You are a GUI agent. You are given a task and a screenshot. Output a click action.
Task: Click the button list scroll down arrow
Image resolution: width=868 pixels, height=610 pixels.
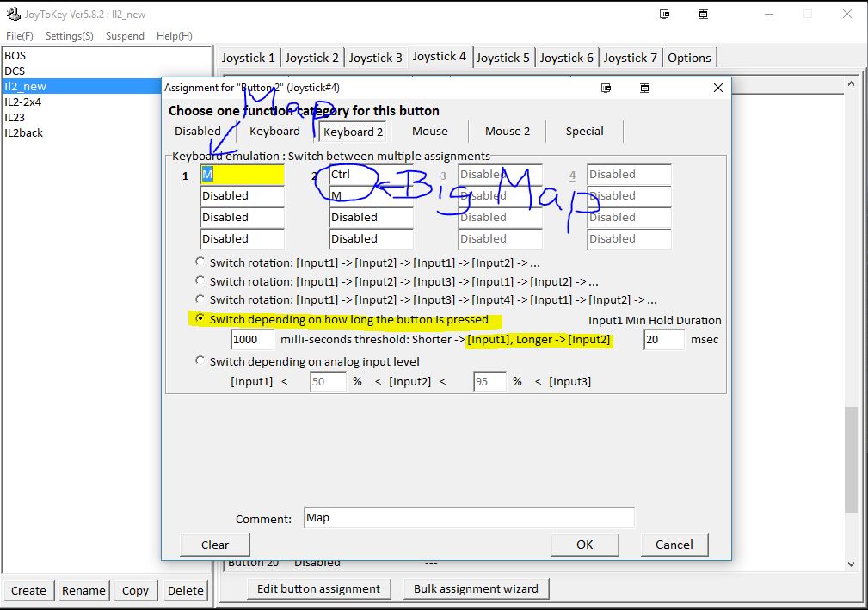852,564
